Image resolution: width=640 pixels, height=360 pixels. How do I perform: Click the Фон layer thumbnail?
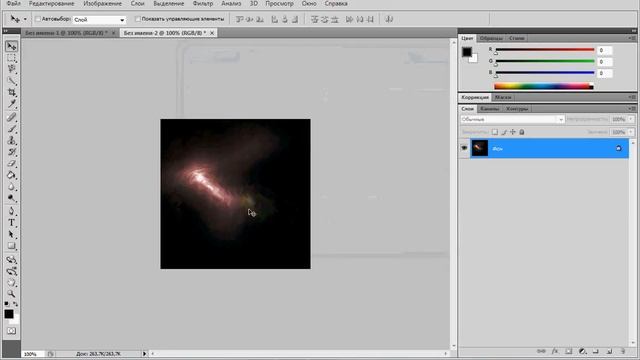pos(480,148)
